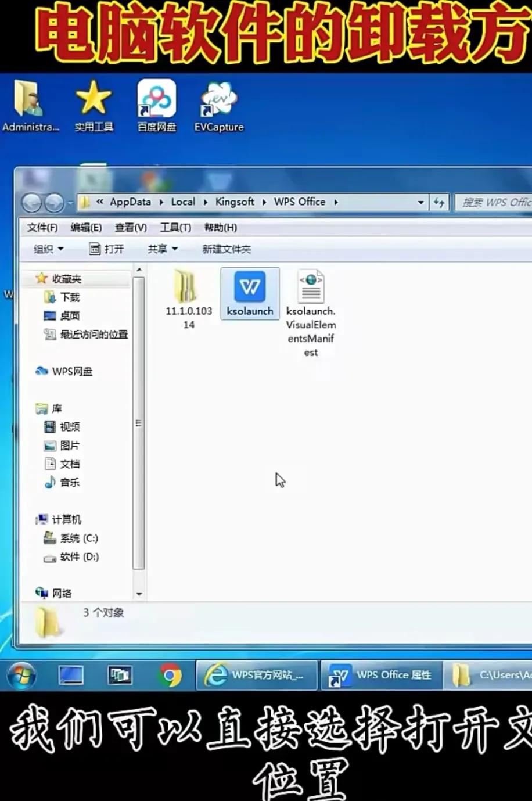532x801 pixels.
Task: Launch the EVCapture desktop shortcut
Action: coord(219,106)
